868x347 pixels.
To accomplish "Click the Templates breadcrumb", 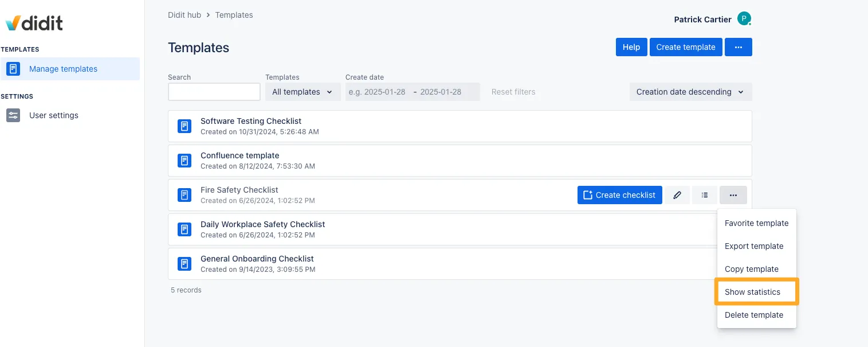I will pyautogui.click(x=234, y=15).
